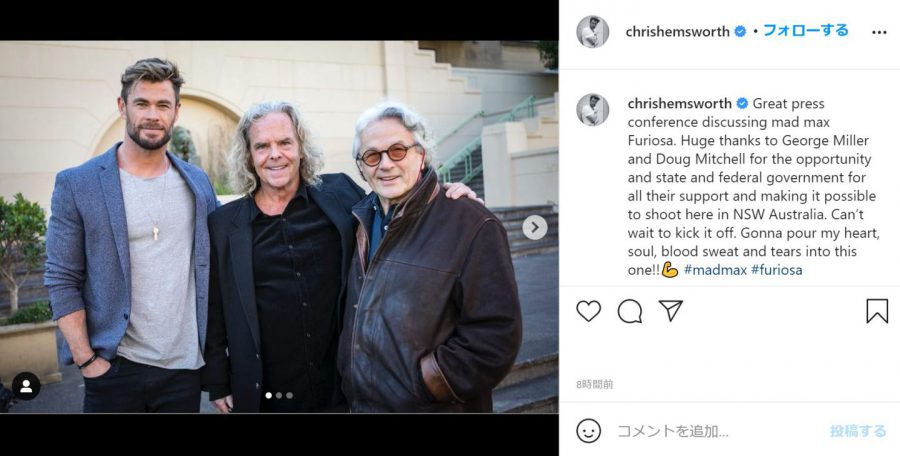The width and height of the screenshot is (900, 456).
Task: Click the header profile avatar
Action: [x=592, y=32]
